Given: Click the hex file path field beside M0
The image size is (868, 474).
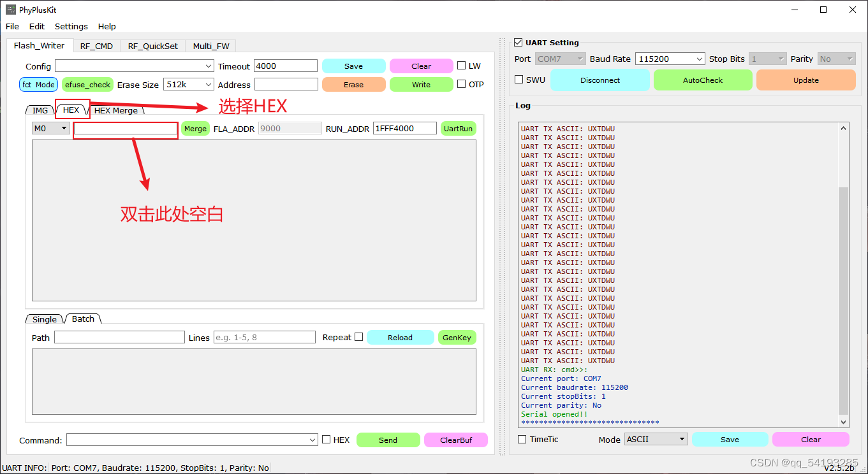Looking at the screenshot, I should [126, 129].
